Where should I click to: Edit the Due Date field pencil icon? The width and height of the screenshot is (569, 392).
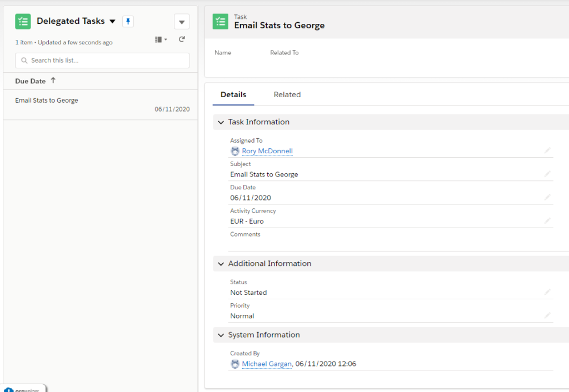547,197
